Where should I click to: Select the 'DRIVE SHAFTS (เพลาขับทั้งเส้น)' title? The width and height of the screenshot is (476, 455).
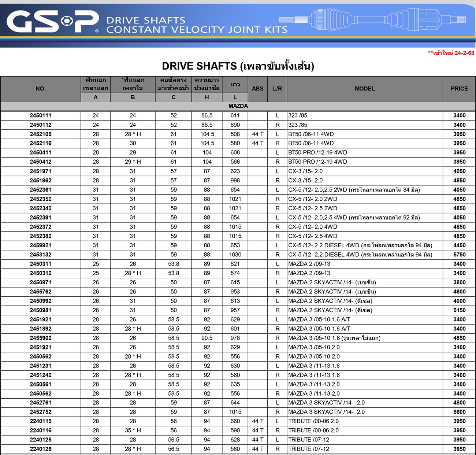pos(238,66)
